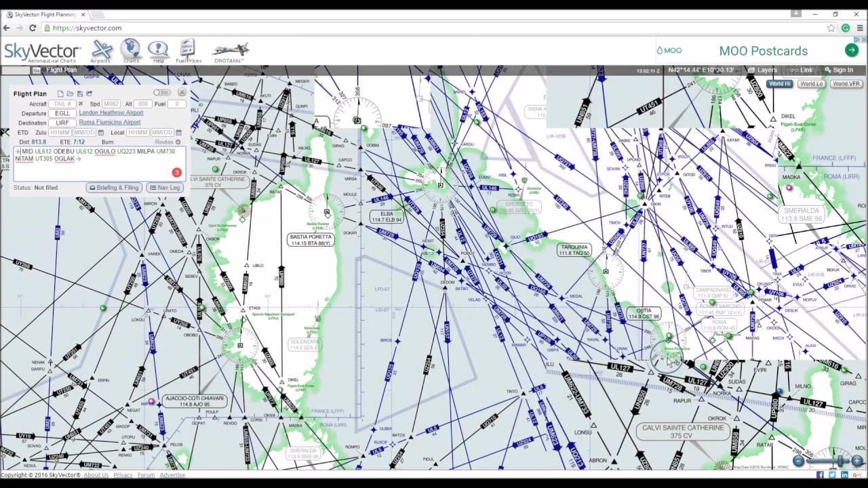This screenshot has width=868, height=488.
Task: Click the Help question mark icon
Action: tap(157, 49)
